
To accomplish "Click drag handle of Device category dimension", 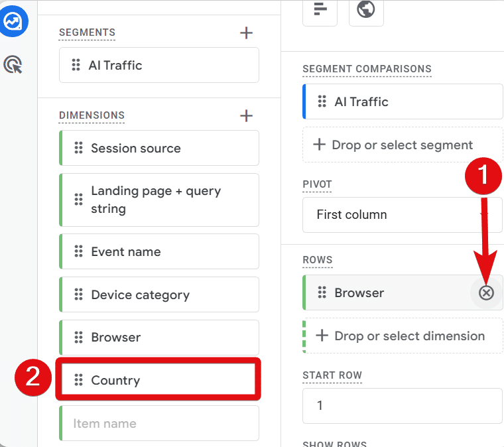I will (78, 294).
